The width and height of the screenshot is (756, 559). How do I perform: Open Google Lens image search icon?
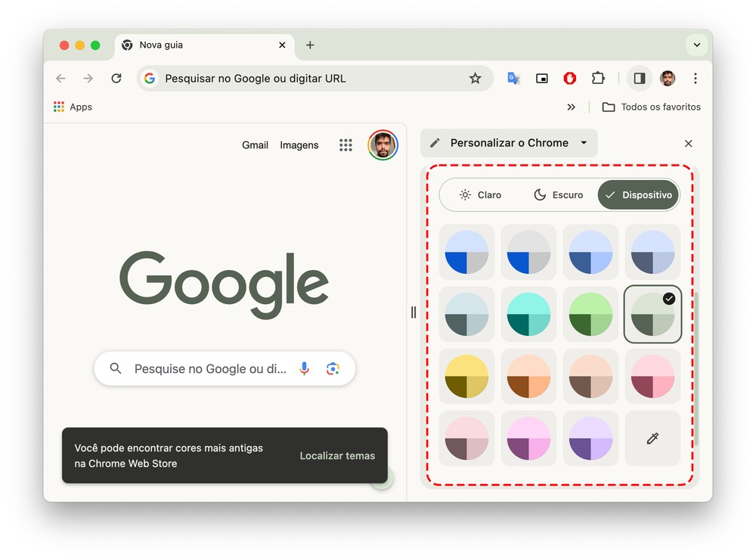pyautogui.click(x=333, y=368)
